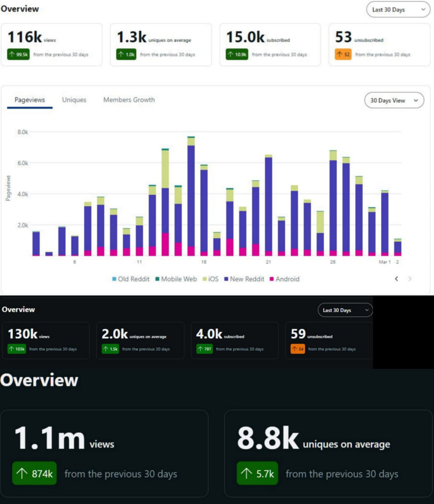
Task: Click the green 10.9k subscribed increase badge
Action: click(237, 54)
